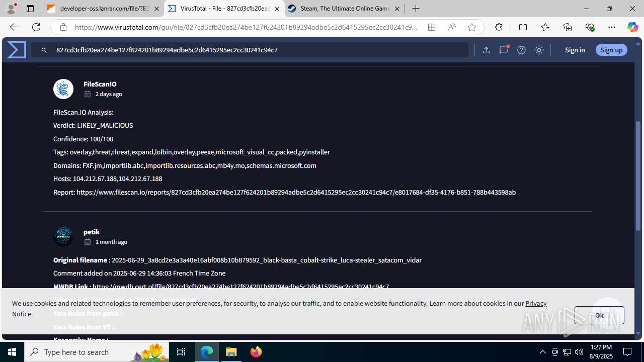Viewport: 644px width, 362px height.
Task: Open the Collections icon
Action: pos(568,27)
